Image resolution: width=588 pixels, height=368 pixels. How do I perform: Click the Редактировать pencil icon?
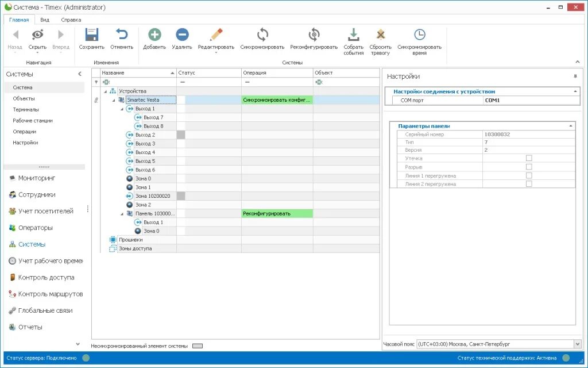pyautogui.click(x=216, y=34)
